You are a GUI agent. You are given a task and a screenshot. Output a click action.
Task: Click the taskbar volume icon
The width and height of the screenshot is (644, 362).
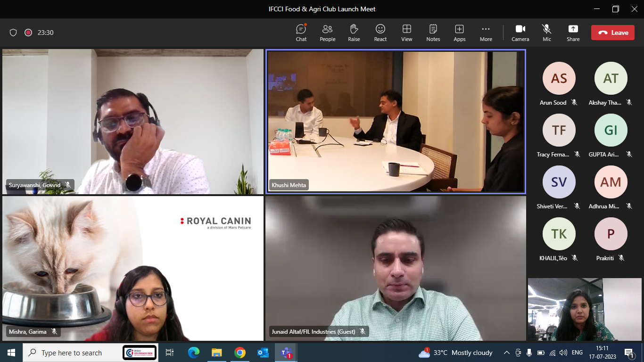563,353
